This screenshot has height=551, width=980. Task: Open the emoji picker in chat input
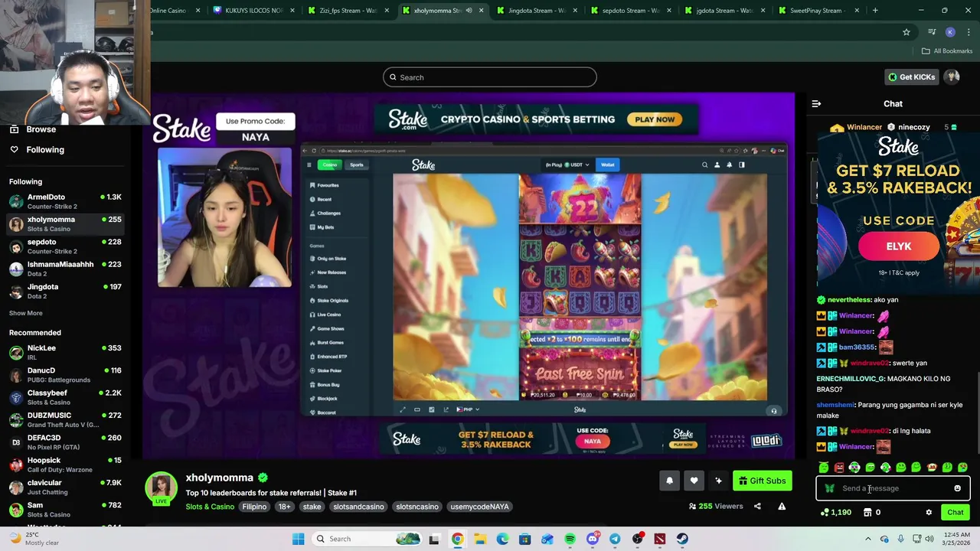[957, 488]
